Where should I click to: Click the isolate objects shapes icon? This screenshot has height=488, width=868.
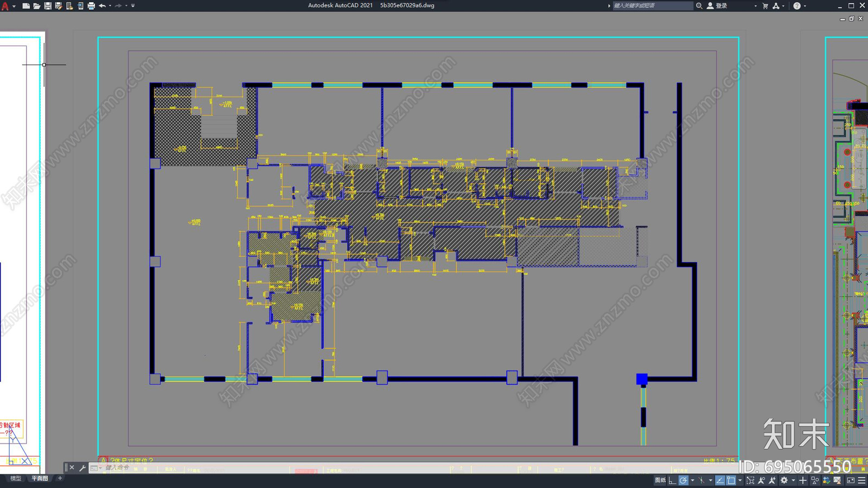click(x=815, y=480)
